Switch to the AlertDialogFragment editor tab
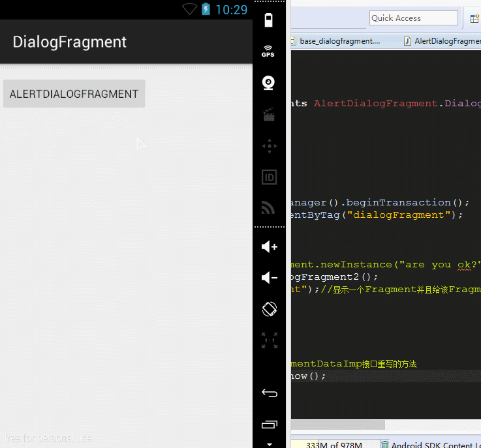This screenshot has width=481, height=448. pyautogui.click(x=442, y=41)
